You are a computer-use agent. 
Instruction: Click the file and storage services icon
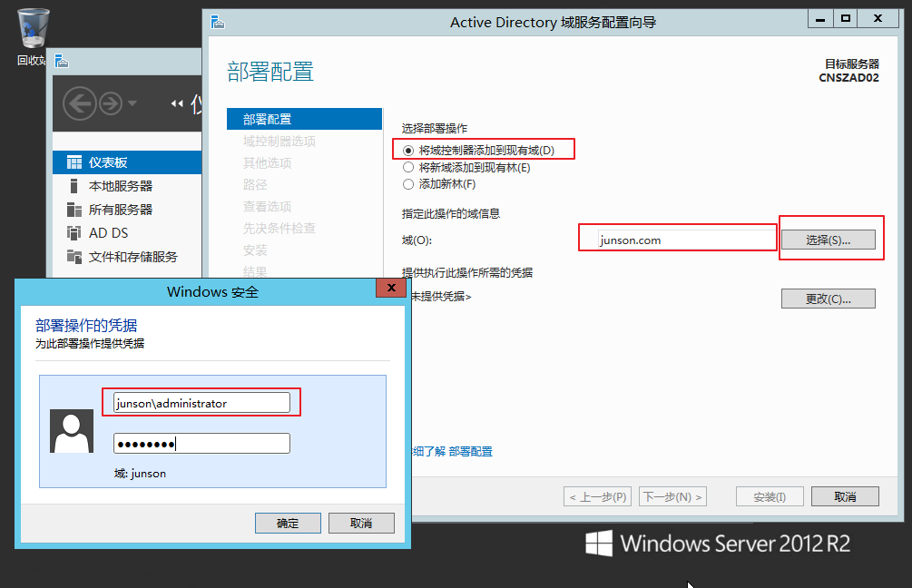(74, 257)
